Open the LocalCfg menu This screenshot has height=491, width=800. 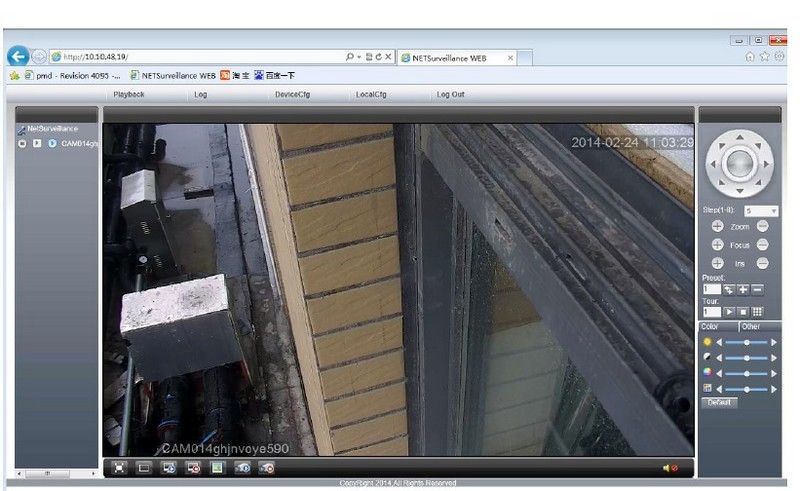[x=371, y=94]
